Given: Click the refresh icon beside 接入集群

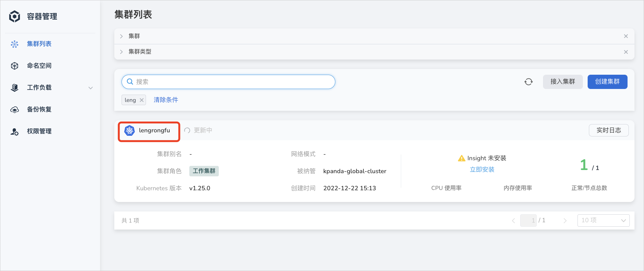Looking at the screenshot, I should (x=528, y=82).
